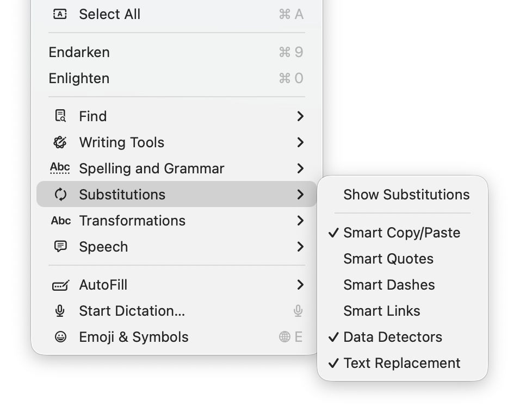Choose Endarken from the menu
Viewport: 532px width, 413px height.
click(79, 52)
